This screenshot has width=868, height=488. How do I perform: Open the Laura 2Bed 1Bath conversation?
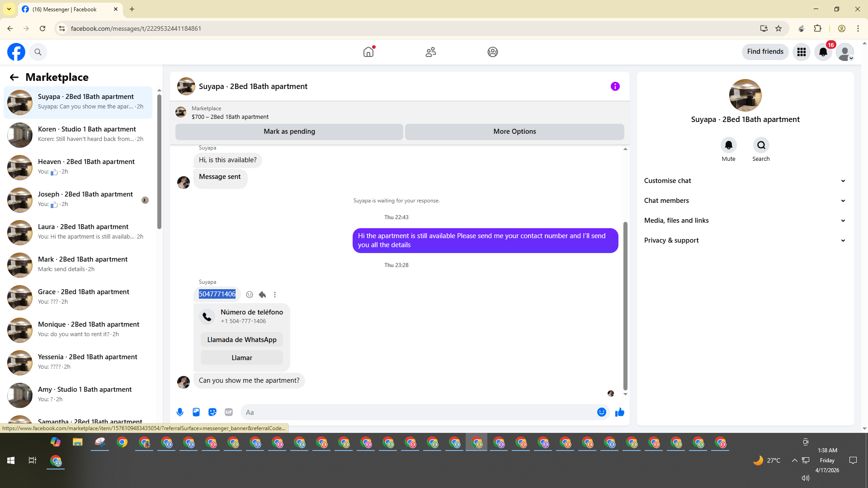click(x=78, y=232)
